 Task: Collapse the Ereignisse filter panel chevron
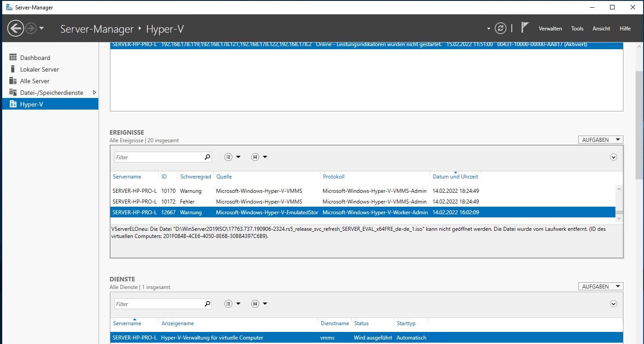point(614,157)
